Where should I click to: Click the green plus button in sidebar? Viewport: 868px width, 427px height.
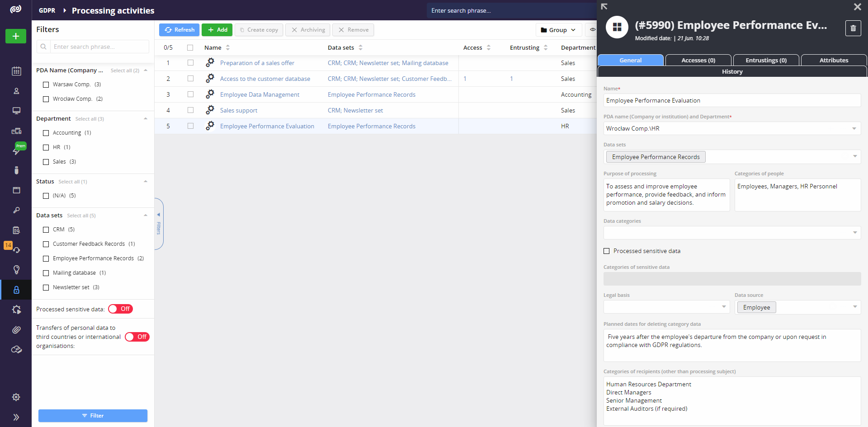(x=16, y=36)
